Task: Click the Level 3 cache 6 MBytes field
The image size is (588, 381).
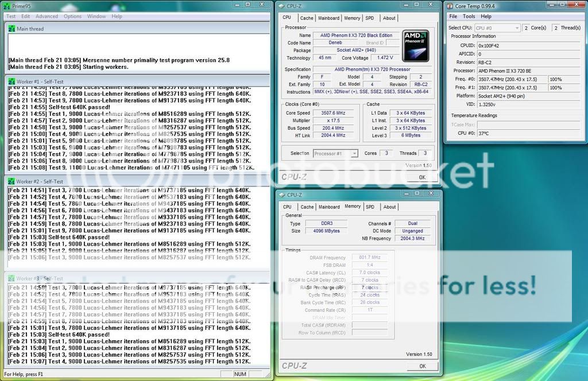Action: pyautogui.click(x=411, y=135)
